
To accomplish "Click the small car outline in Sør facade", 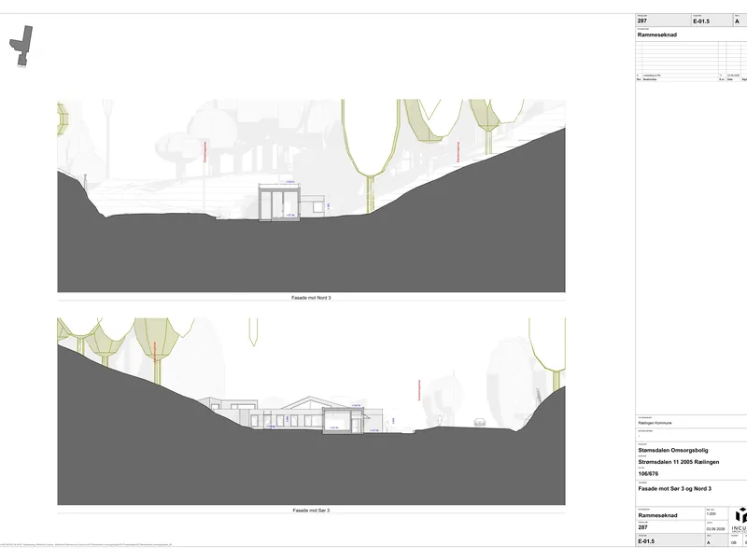I will tap(479, 422).
